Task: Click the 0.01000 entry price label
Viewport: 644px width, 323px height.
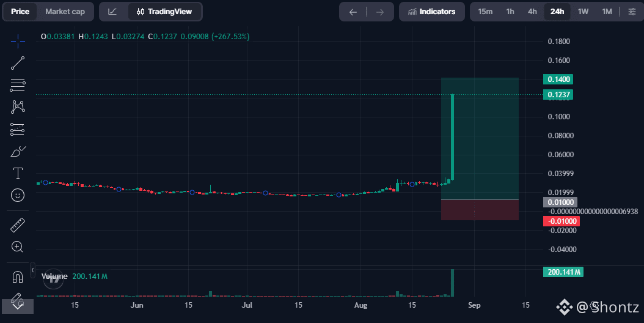Action: [x=560, y=202]
